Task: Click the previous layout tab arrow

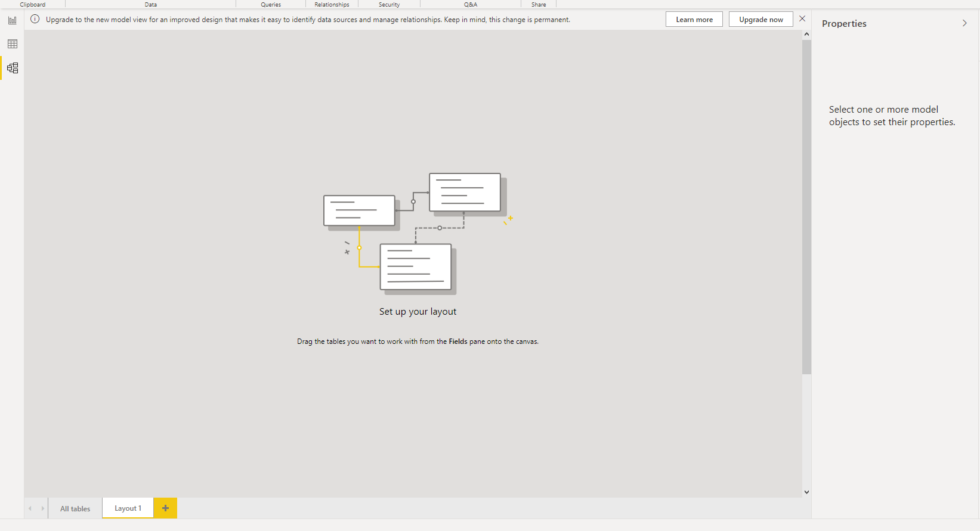Action: [30, 508]
